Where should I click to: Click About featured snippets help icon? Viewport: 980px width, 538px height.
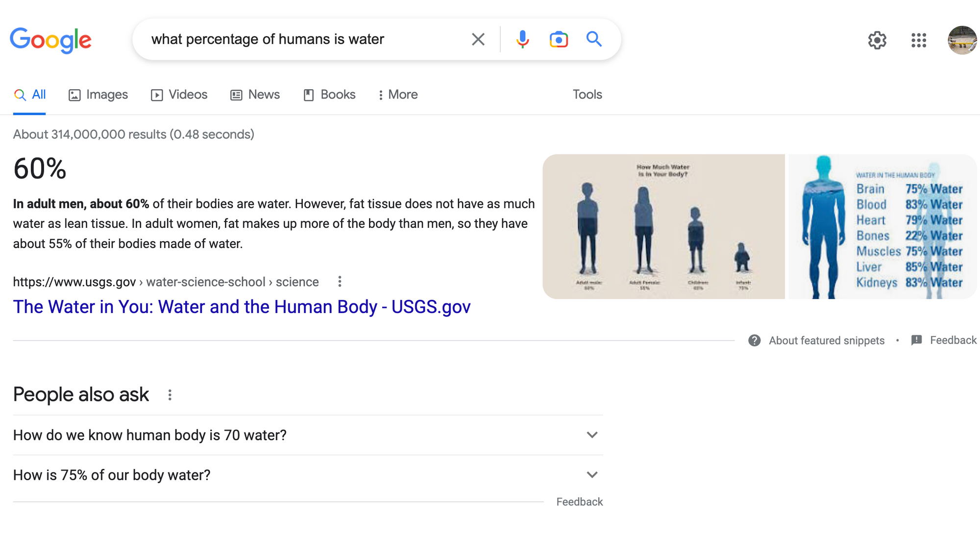click(x=755, y=341)
